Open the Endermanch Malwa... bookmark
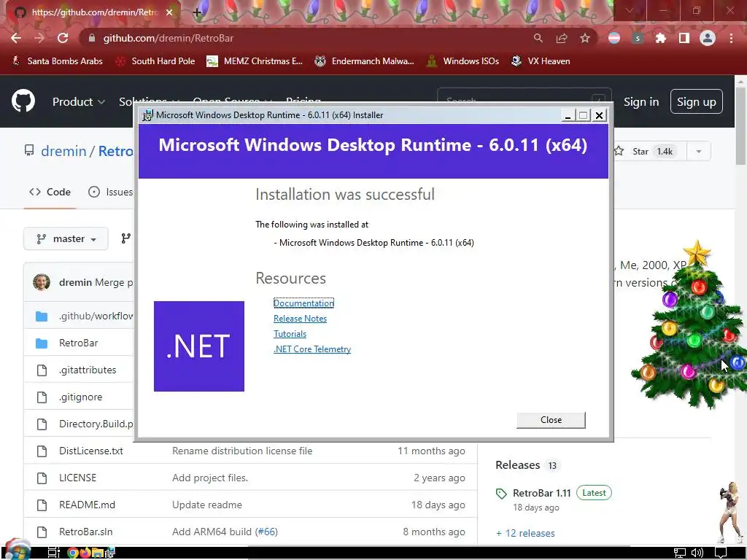The width and height of the screenshot is (747, 560). click(365, 61)
